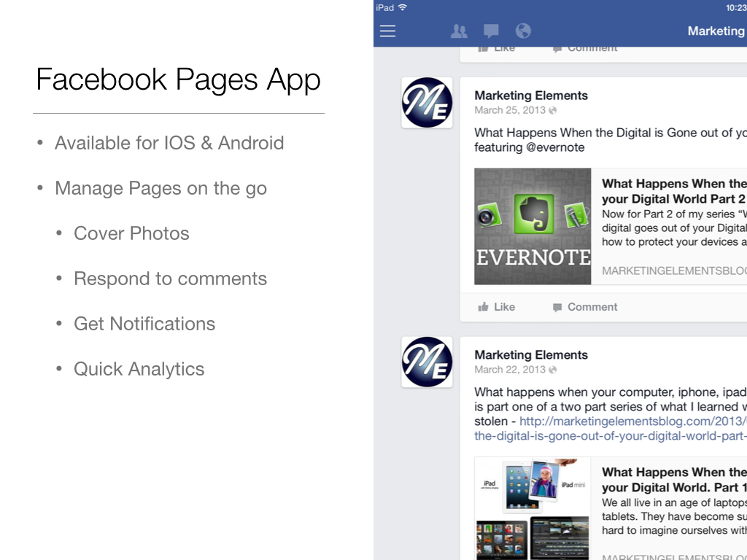Click the March 22, 2013 post timestamp
Viewport: 747px width, 560px height.
click(509, 370)
